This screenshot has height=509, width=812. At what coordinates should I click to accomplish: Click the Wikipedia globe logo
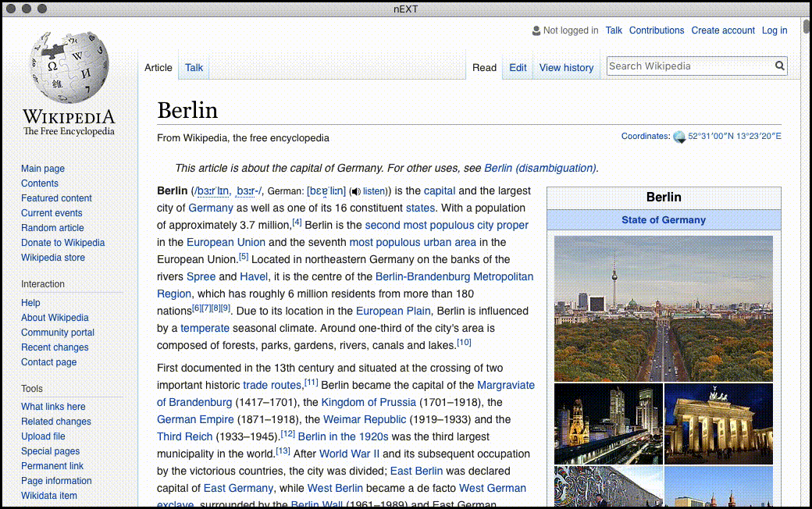[x=69, y=67]
